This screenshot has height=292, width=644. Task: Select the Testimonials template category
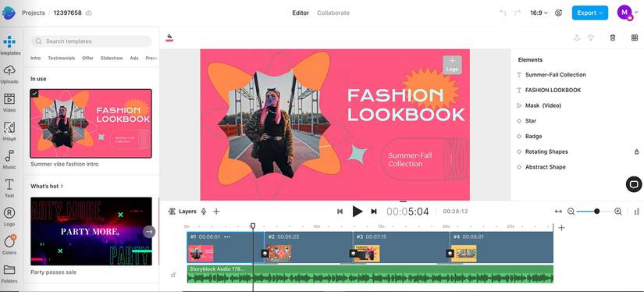[x=61, y=59]
